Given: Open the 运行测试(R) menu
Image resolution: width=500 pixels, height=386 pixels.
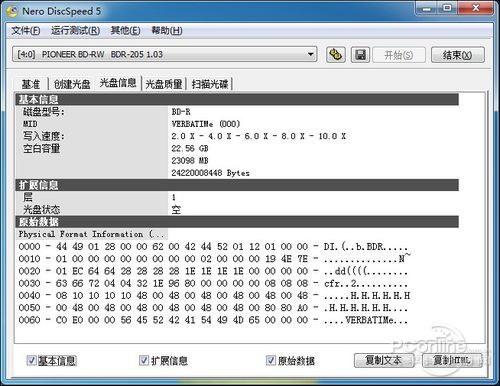Looking at the screenshot, I should tap(75, 31).
